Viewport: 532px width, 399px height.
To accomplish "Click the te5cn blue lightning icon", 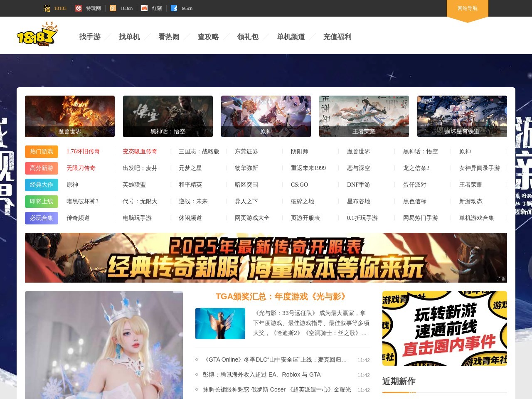I will click(x=174, y=8).
